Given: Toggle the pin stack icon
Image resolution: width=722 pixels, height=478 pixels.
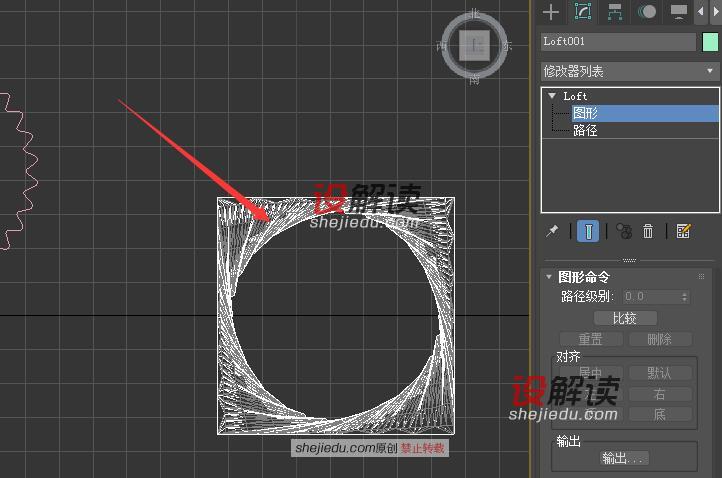Looking at the screenshot, I should pyautogui.click(x=552, y=231).
